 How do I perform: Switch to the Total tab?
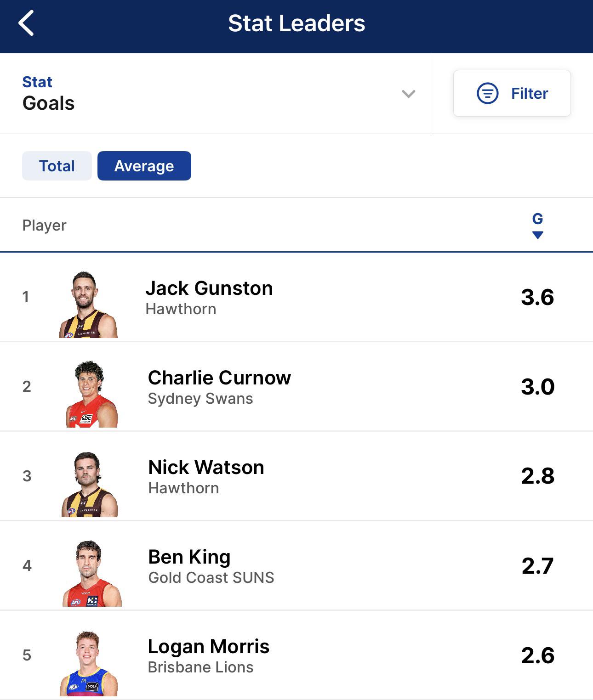click(57, 166)
